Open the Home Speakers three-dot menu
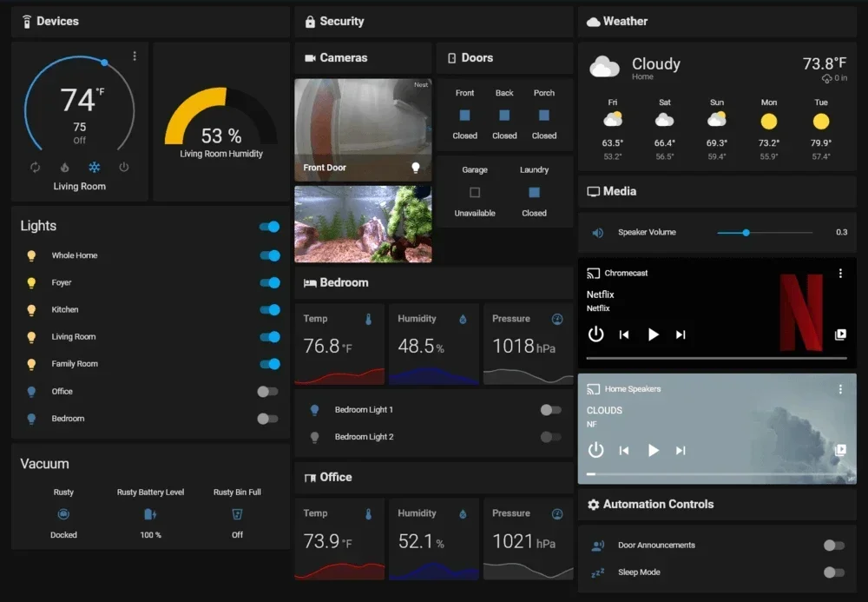The width and height of the screenshot is (868, 602). pos(840,390)
